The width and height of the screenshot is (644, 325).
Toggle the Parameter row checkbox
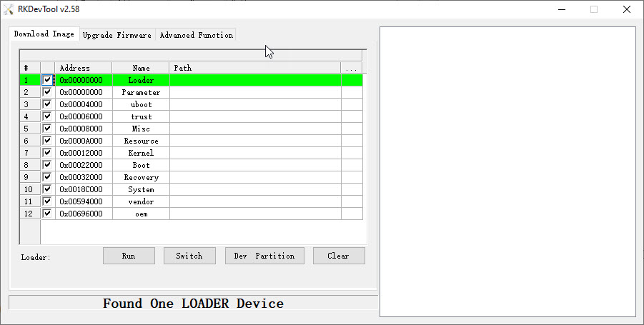47,92
